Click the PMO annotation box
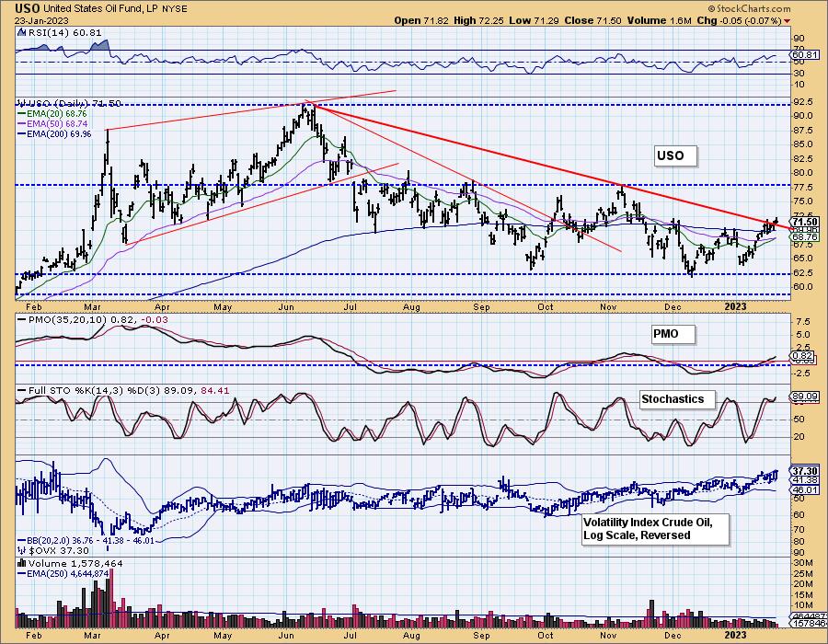 pyautogui.click(x=673, y=334)
